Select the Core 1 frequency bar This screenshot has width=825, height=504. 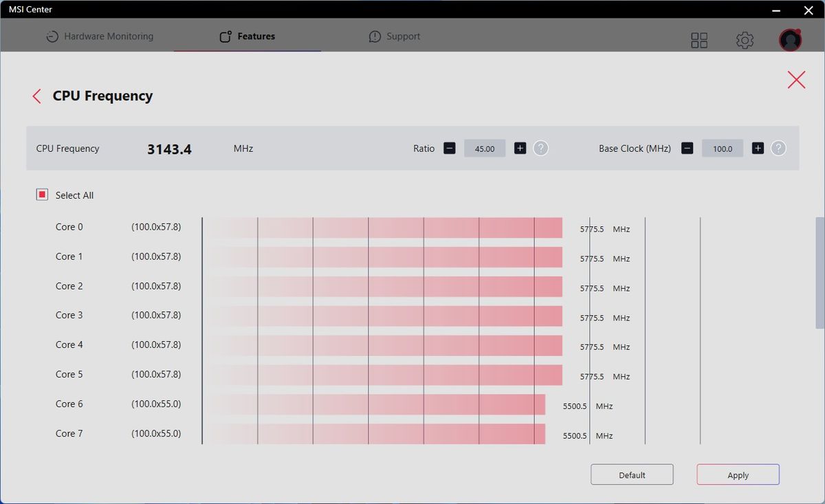(x=383, y=257)
